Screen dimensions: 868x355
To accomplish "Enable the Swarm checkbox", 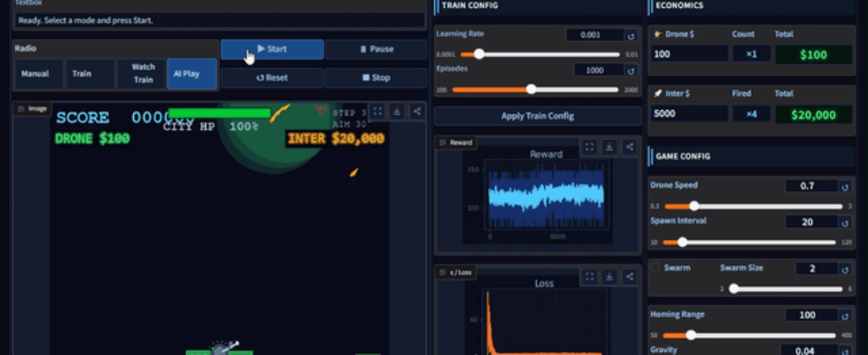I will (657, 268).
